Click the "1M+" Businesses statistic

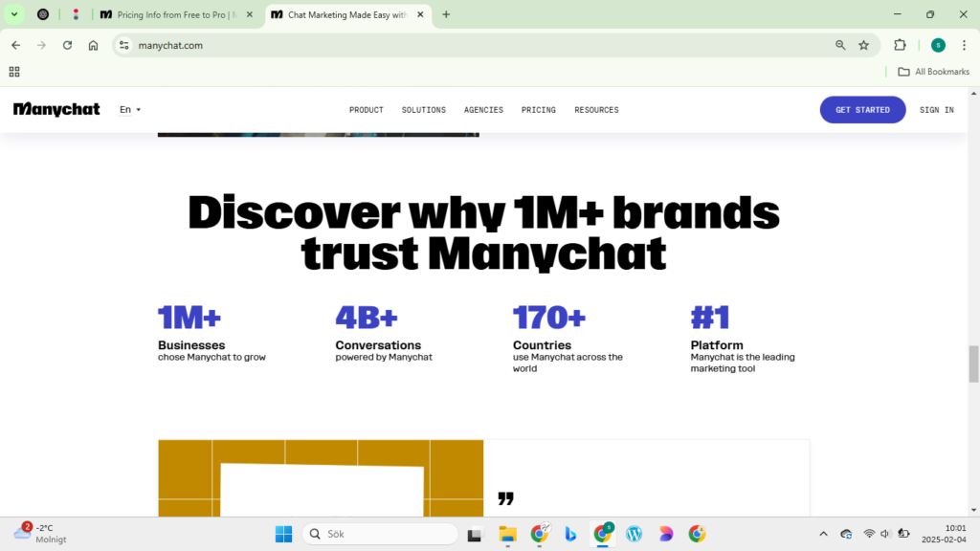click(x=189, y=318)
